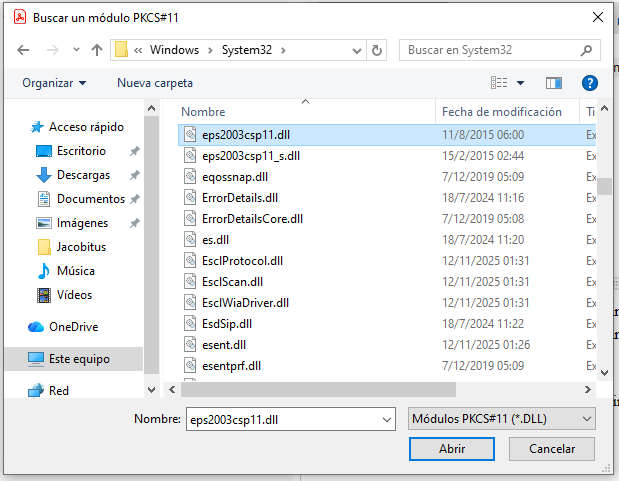
Task: Click Nueva carpeta in the toolbar
Action: pos(155,83)
